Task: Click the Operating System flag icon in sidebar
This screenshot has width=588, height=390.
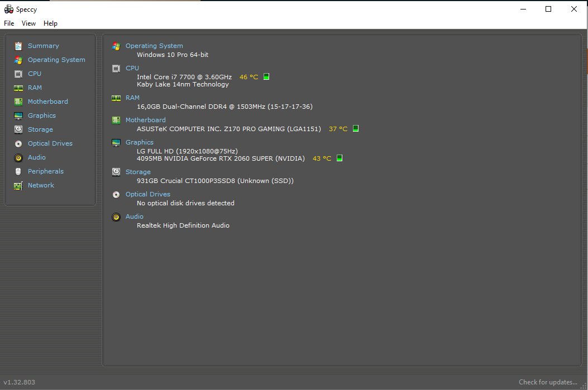Action: 18,60
